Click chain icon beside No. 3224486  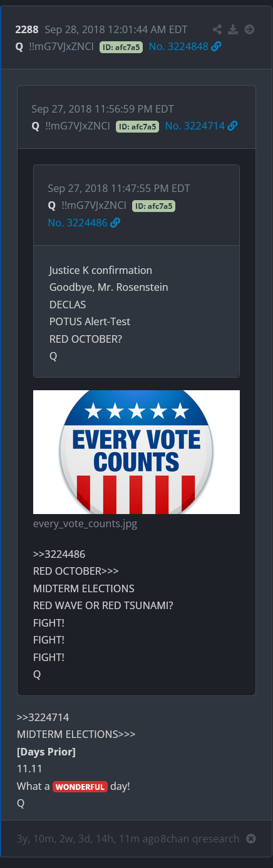(x=115, y=222)
